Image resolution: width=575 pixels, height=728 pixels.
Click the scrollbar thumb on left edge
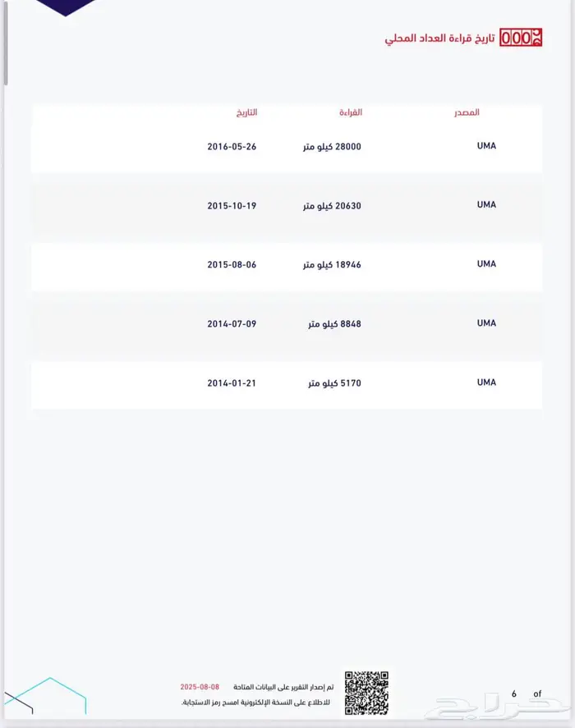point(4,41)
